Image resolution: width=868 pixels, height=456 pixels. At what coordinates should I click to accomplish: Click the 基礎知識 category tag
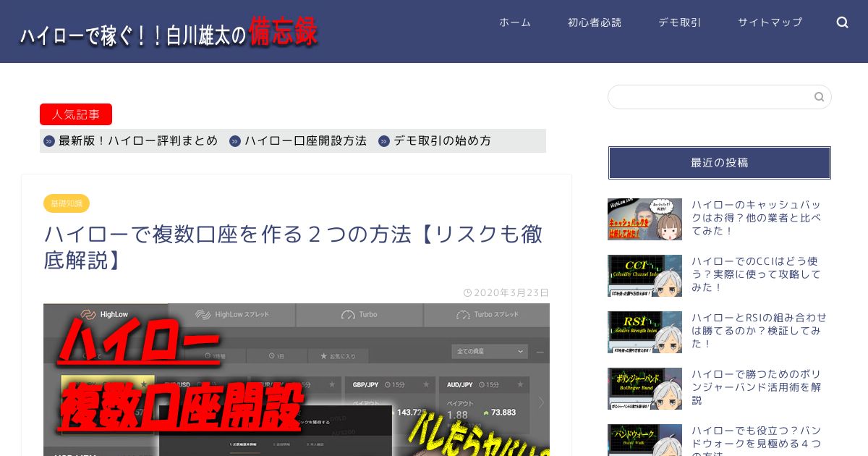(67, 203)
